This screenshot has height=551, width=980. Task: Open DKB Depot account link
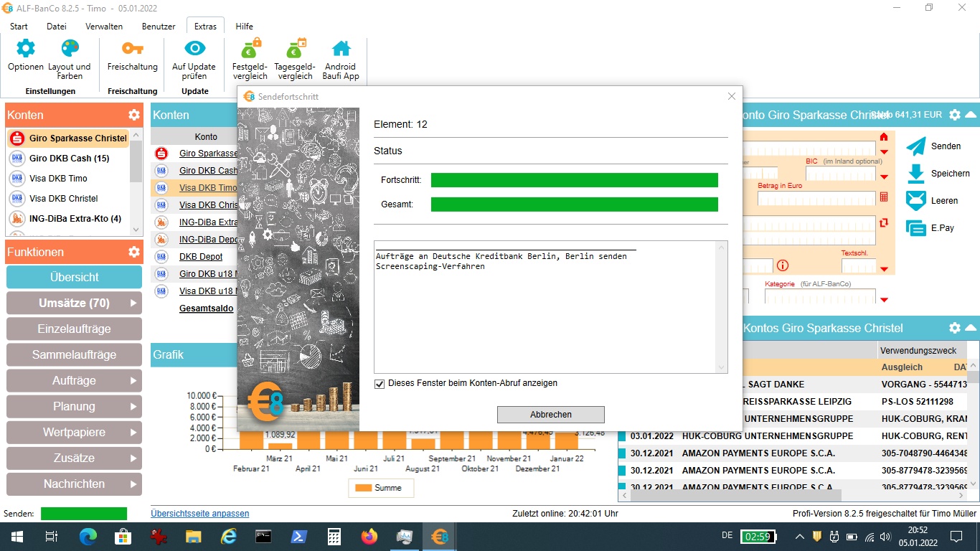pyautogui.click(x=201, y=257)
